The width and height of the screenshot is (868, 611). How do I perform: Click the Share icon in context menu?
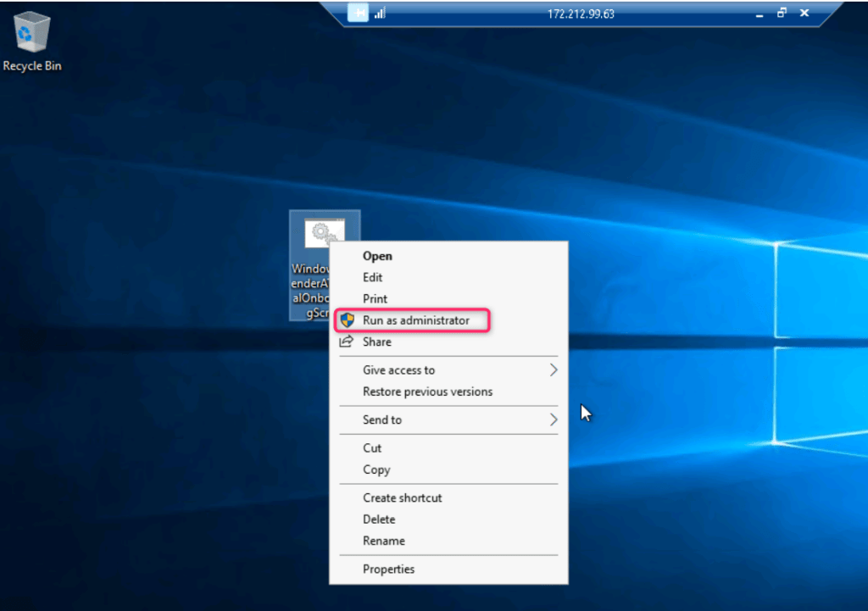tap(346, 342)
